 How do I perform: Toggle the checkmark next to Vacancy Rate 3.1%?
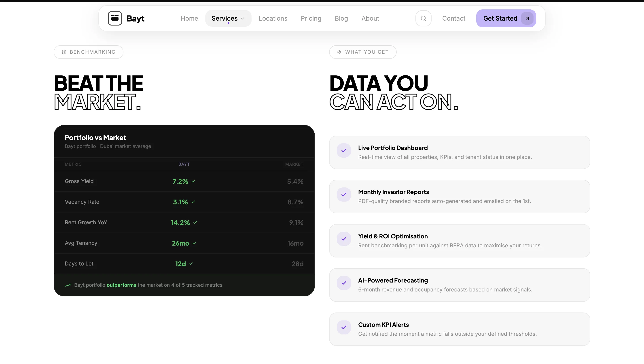tap(193, 202)
